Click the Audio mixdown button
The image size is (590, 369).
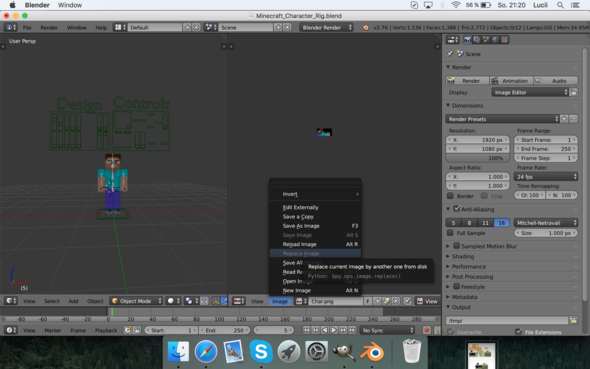(x=556, y=80)
